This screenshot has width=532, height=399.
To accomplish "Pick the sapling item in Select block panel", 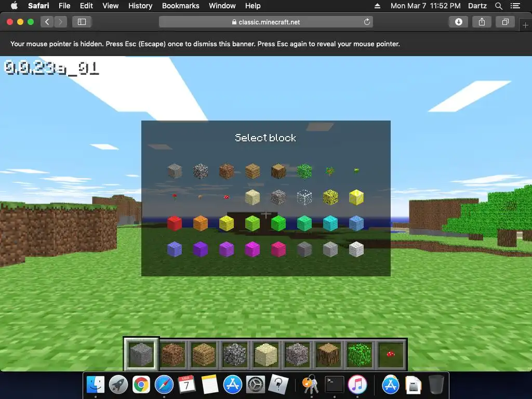I will tap(330, 171).
